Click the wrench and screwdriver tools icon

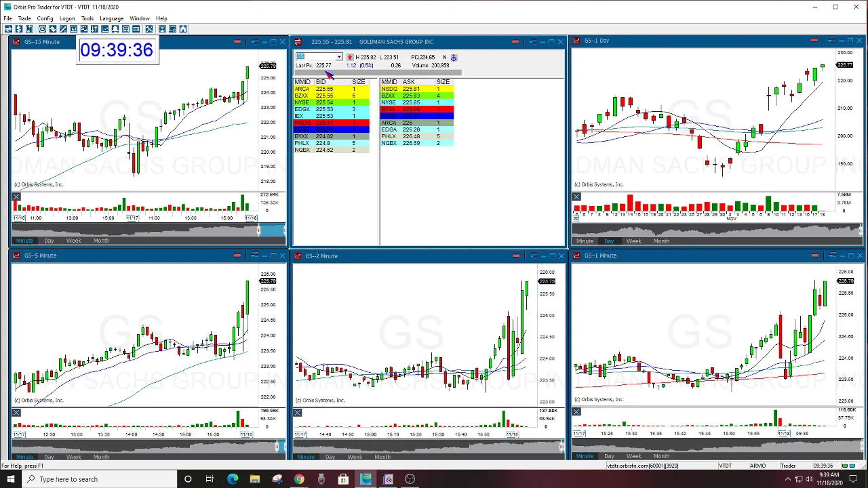[149, 29]
